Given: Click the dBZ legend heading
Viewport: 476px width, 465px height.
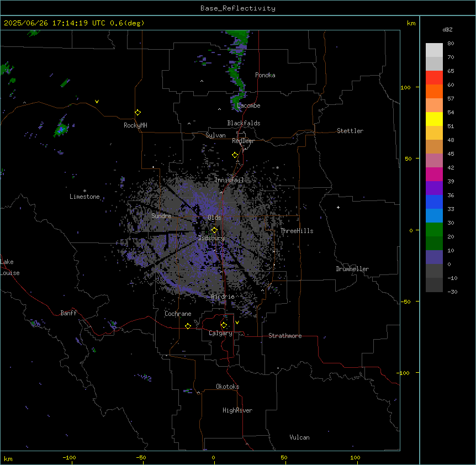Looking at the screenshot, I should click(447, 30).
